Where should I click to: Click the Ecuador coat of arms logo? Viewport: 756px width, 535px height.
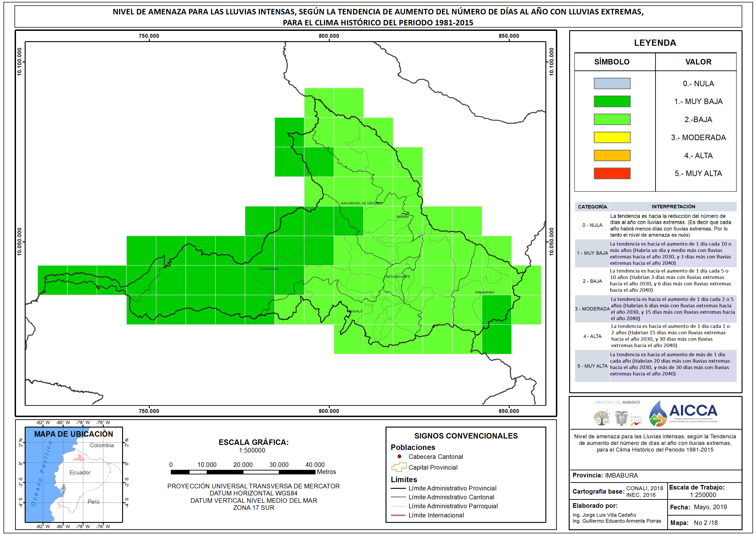(x=621, y=418)
